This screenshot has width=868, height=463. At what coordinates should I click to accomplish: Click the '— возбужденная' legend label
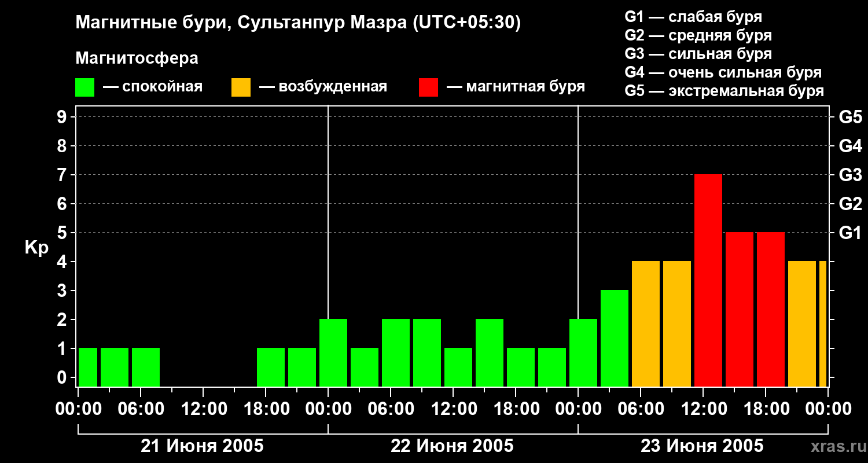point(323,87)
